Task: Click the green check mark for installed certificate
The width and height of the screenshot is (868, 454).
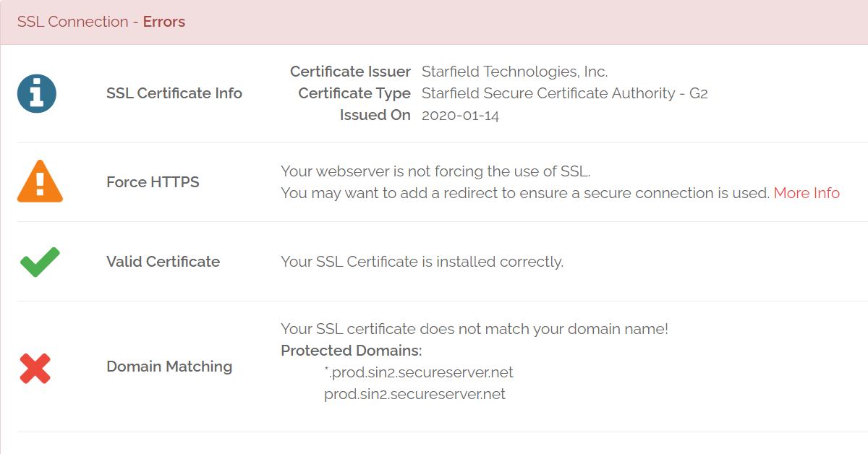Action: (x=40, y=261)
